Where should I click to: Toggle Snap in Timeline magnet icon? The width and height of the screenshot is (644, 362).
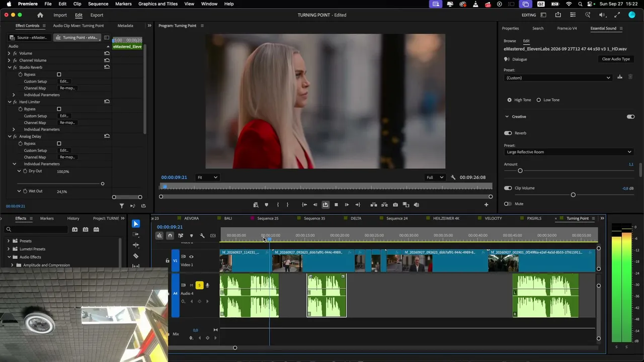click(170, 235)
